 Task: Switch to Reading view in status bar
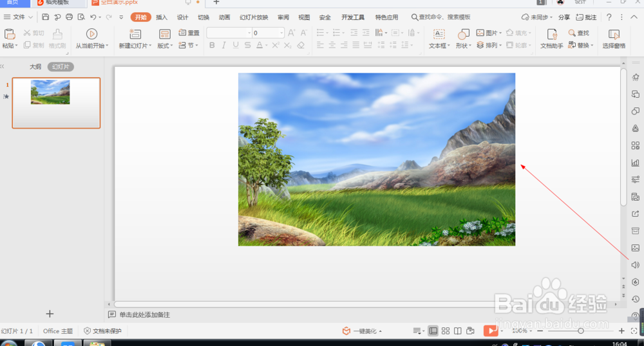pyautogui.click(x=457, y=331)
